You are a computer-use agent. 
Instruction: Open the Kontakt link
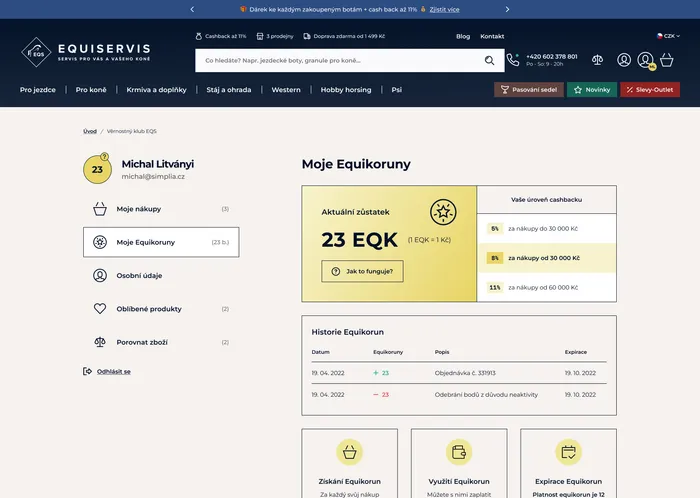click(492, 36)
